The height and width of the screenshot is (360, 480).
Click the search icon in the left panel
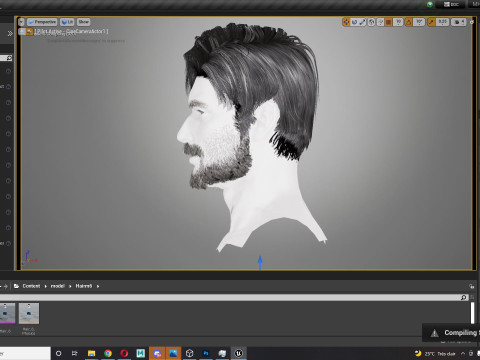tap(9, 58)
